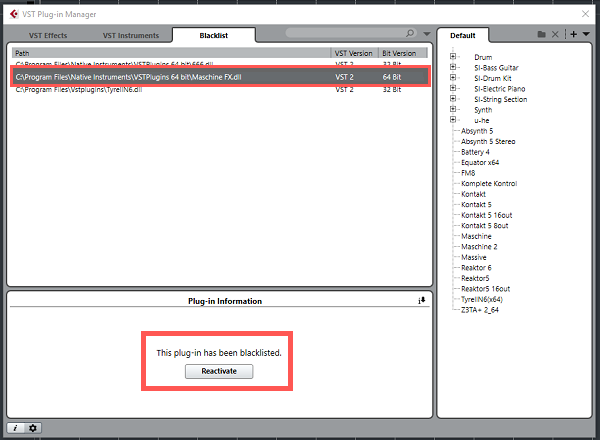
Task: Expand the u-he folder
Action: point(454,119)
